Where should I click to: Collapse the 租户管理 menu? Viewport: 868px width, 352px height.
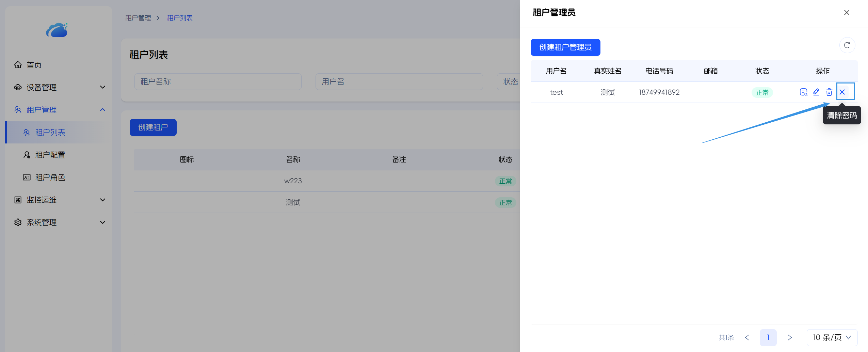click(x=59, y=110)
